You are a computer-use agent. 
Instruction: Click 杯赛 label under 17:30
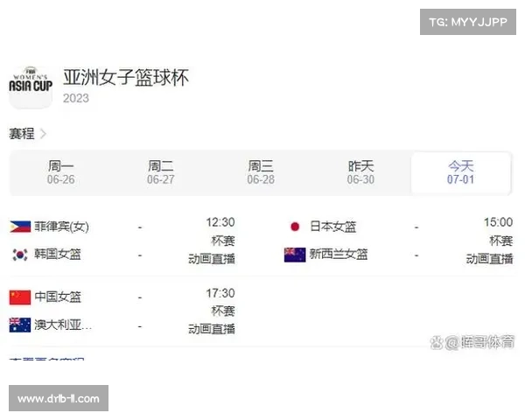[223, 311]
